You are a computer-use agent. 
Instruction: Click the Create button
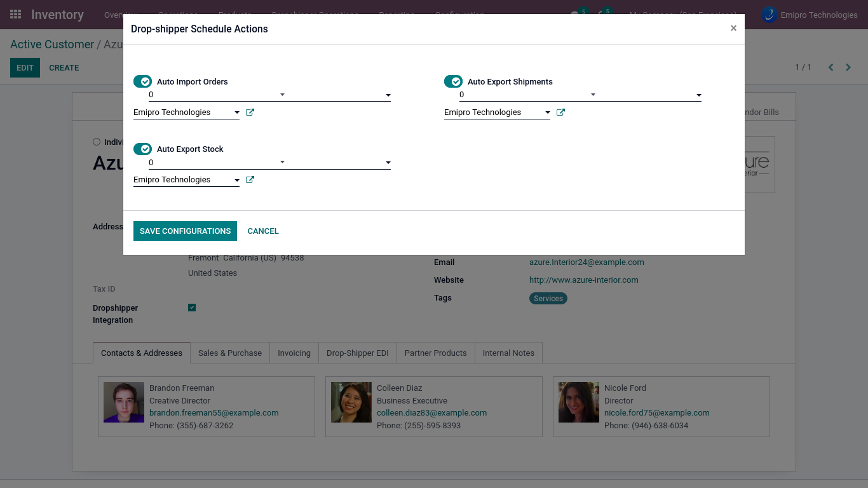(64, 67)
